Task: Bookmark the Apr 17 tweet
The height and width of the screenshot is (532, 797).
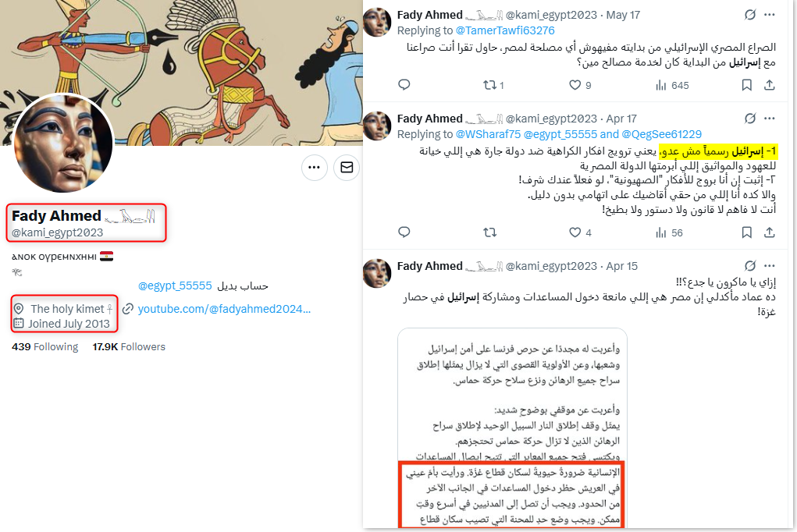Action: [747, 232]
